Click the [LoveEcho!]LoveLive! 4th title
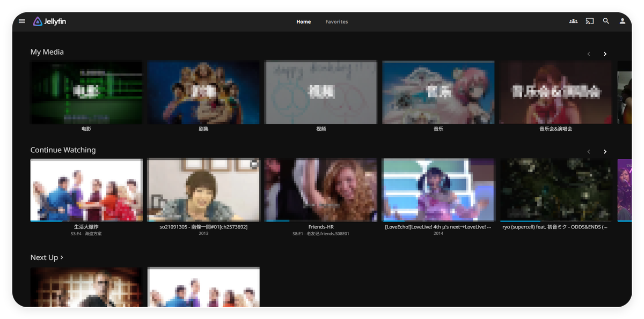This screenshot has width=644, height=319. click(x=438, y=227)
